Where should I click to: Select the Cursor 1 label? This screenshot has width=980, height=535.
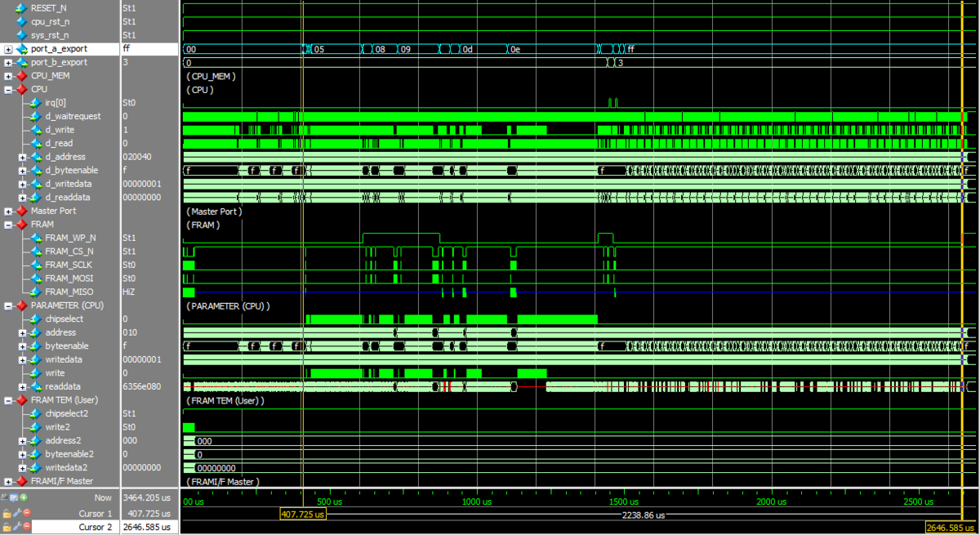(96, 513)
